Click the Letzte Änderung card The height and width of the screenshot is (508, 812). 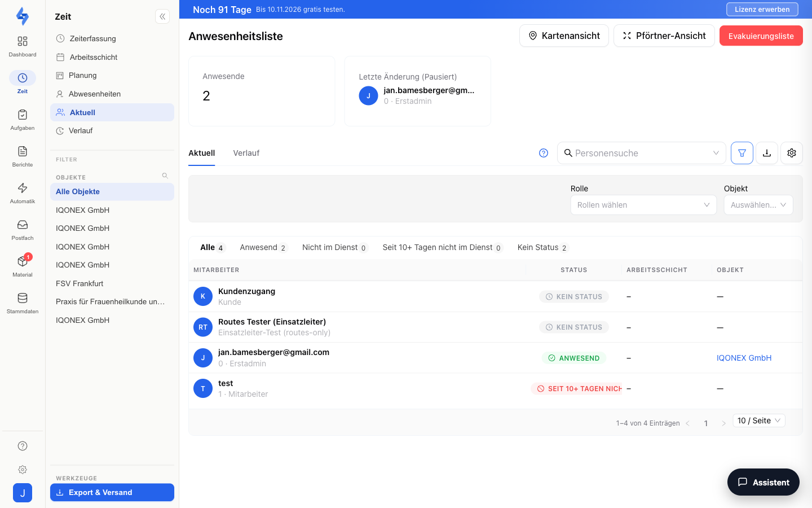point(418,91)
